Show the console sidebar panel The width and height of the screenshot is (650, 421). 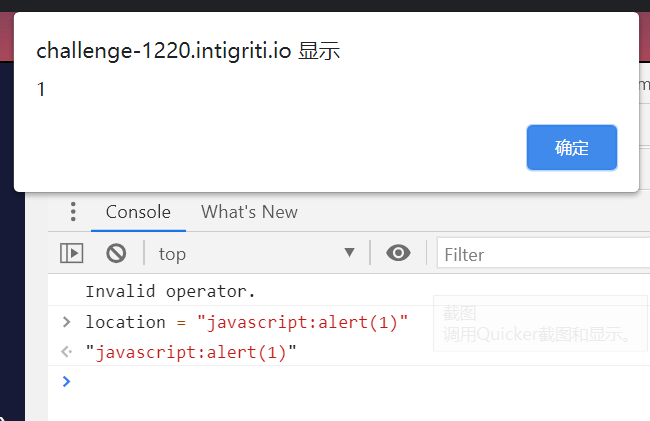click(72, 254)
